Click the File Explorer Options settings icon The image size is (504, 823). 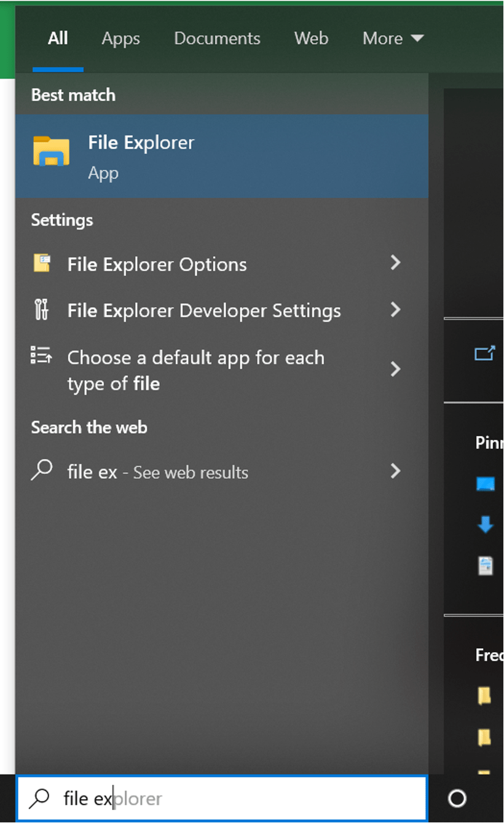(x=42, y=264)
